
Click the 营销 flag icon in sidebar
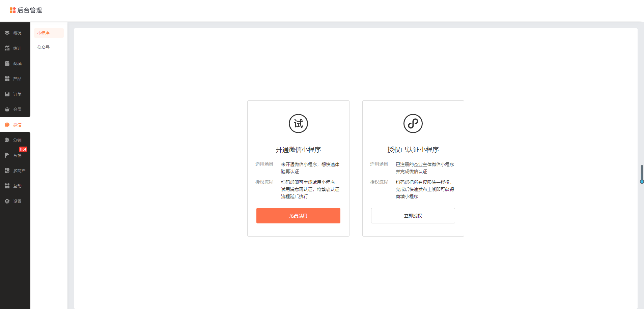(7, 155)
